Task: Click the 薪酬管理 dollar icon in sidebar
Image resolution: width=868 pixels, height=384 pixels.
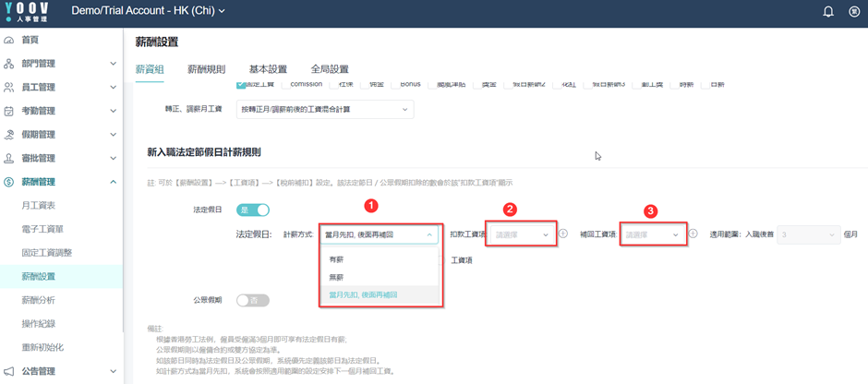Action: click(x=9, y=182)
